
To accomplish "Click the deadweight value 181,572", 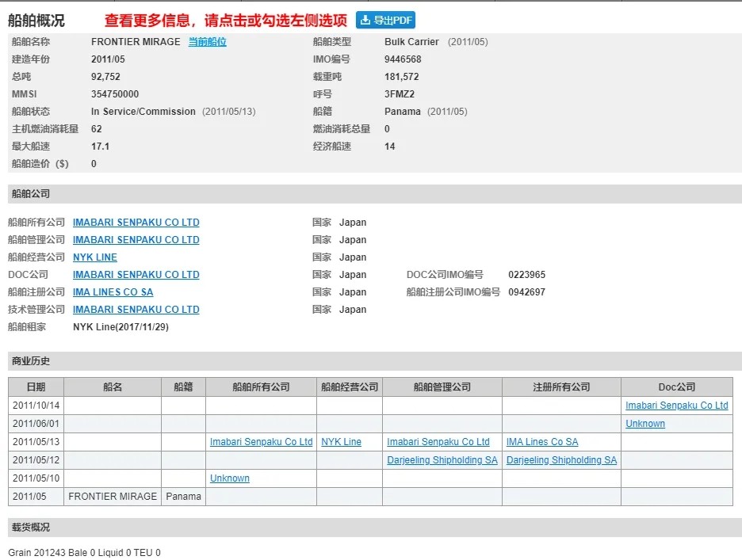I will 401,77.
